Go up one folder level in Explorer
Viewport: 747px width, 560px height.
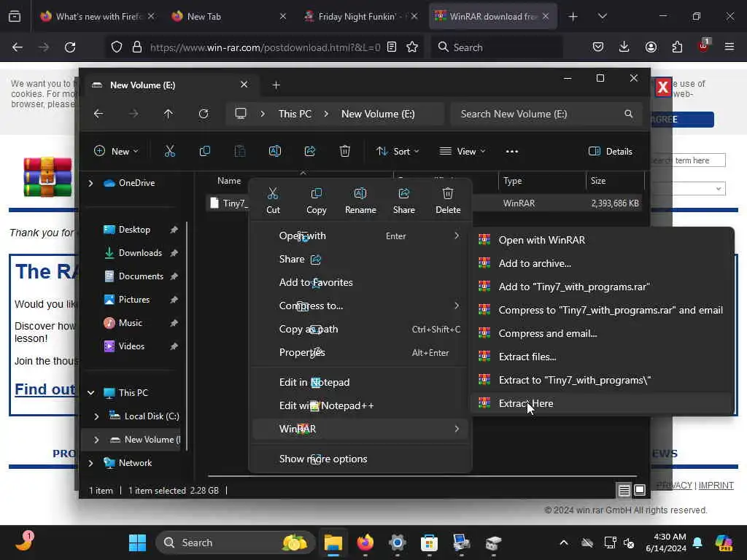169,114
